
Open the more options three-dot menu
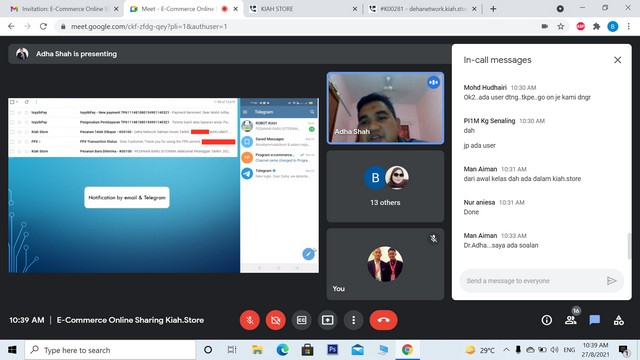coord(353,320)
